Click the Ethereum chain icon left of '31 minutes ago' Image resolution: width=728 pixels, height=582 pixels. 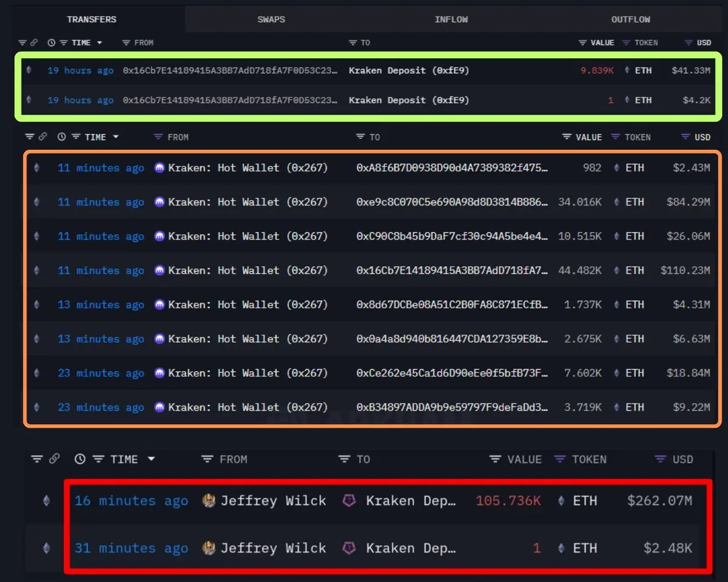coord(47,548)
